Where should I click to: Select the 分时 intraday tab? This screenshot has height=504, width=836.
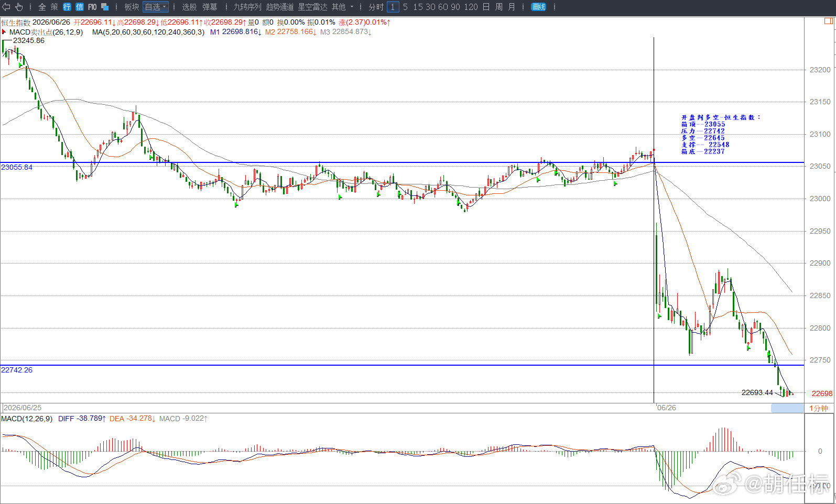376,7
